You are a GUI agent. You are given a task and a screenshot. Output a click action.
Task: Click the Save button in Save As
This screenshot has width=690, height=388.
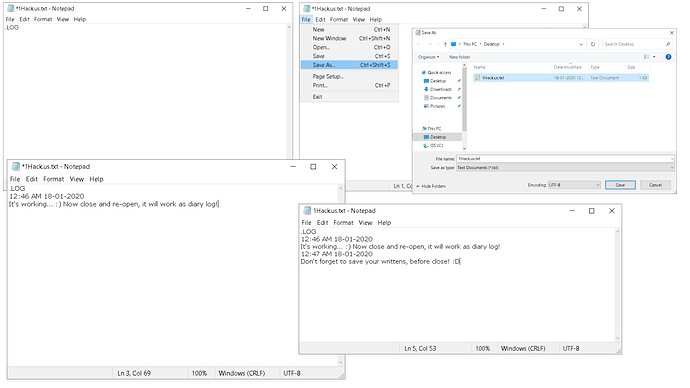click(x=620, y=185)
